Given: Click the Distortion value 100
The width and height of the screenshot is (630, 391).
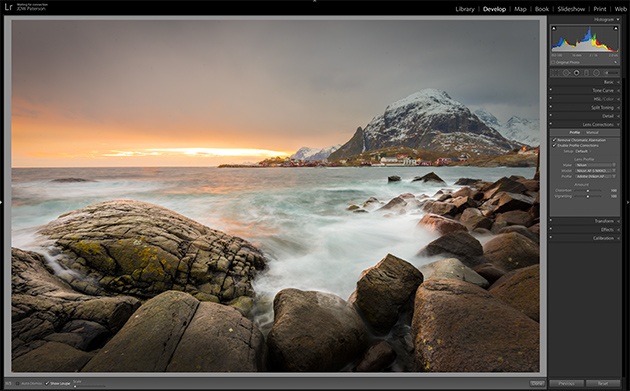Looking at the screenshot, I should point(614,190).
